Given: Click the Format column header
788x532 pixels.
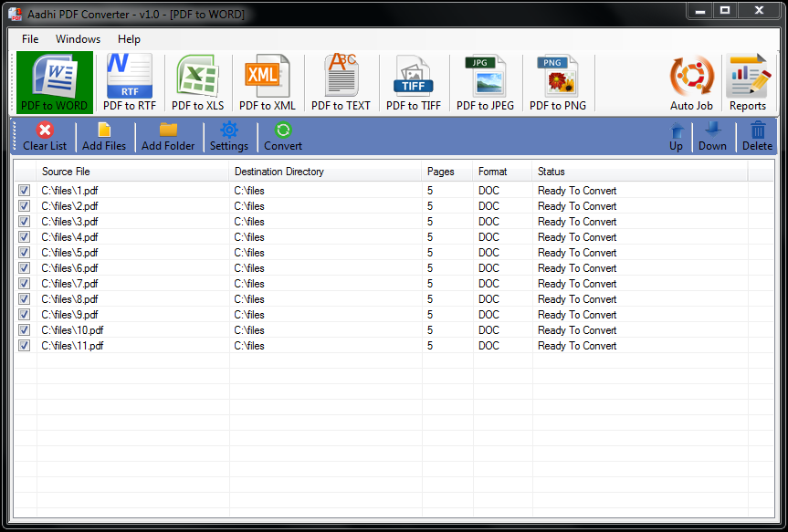Looking at the screenshot, I should pyautogui.click(x=502, y=172).
